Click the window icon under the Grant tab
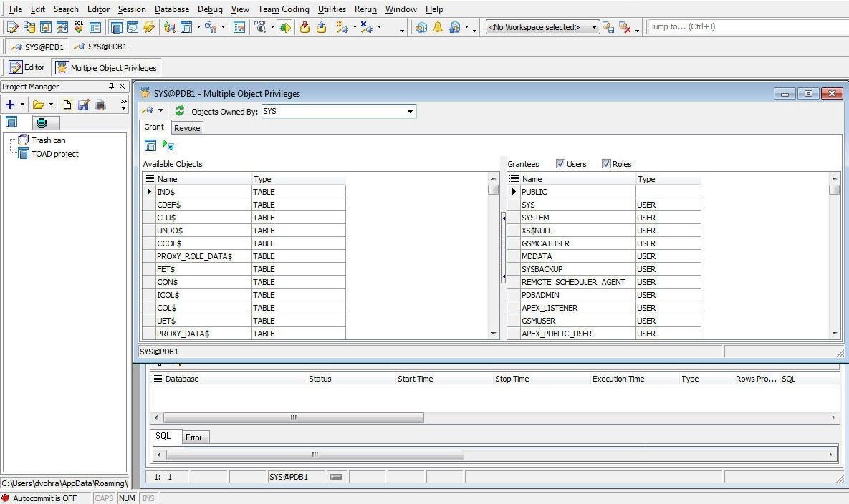Screen dimensions: 849x504 (150, 145)
